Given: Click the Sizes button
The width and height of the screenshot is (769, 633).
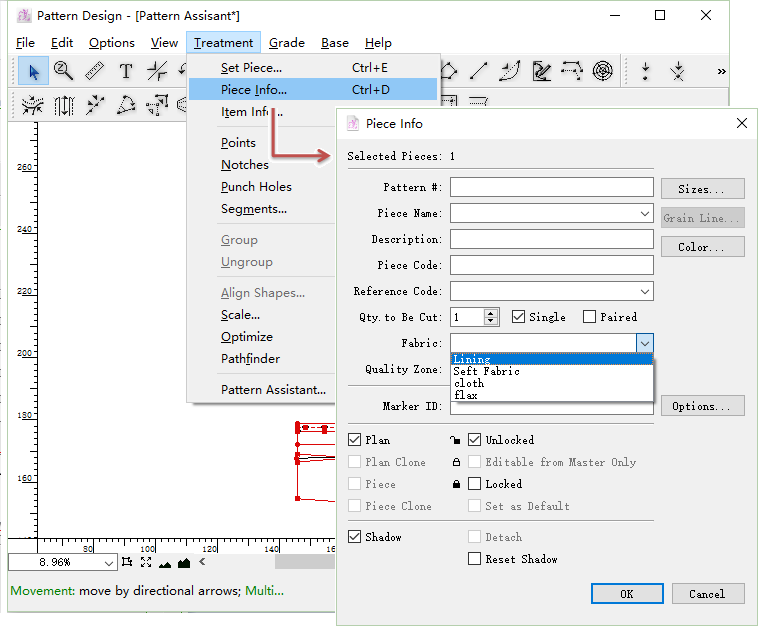Looking at the screenshot, I should pyautogui.click(x=702, y=189).
